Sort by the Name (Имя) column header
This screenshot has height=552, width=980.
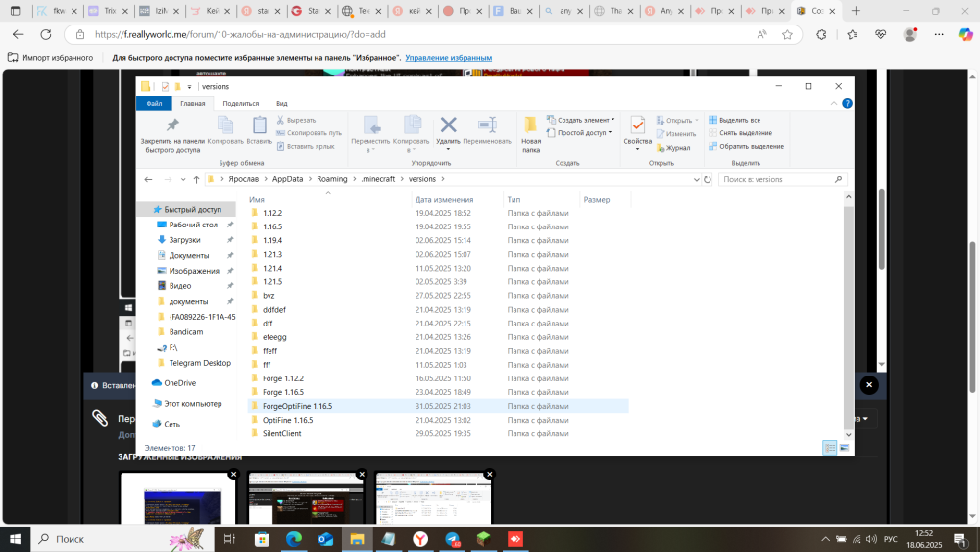pyautogui.click(x=328, y=199)
